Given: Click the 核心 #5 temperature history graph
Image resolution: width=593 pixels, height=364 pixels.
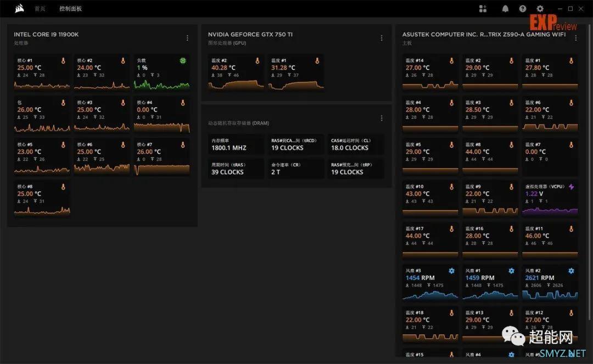Looking at the screenshot, I should coord(42,170).
